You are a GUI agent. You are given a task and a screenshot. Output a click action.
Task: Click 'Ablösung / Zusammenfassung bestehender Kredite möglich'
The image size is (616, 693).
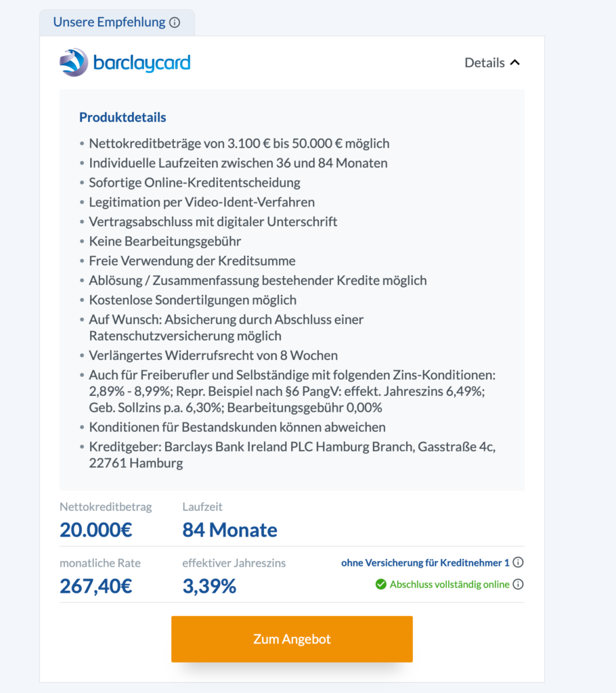(x=258, y=280)
